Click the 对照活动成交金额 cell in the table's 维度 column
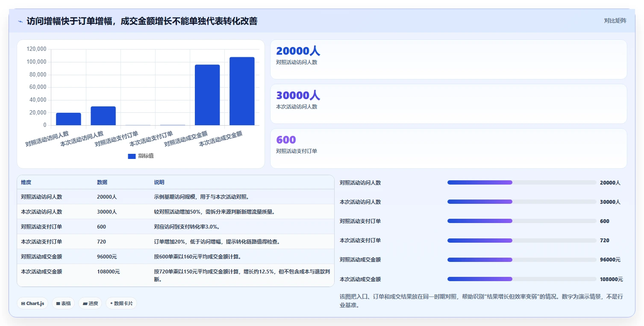This screenshot has height=326, width=644. (41, 257)
